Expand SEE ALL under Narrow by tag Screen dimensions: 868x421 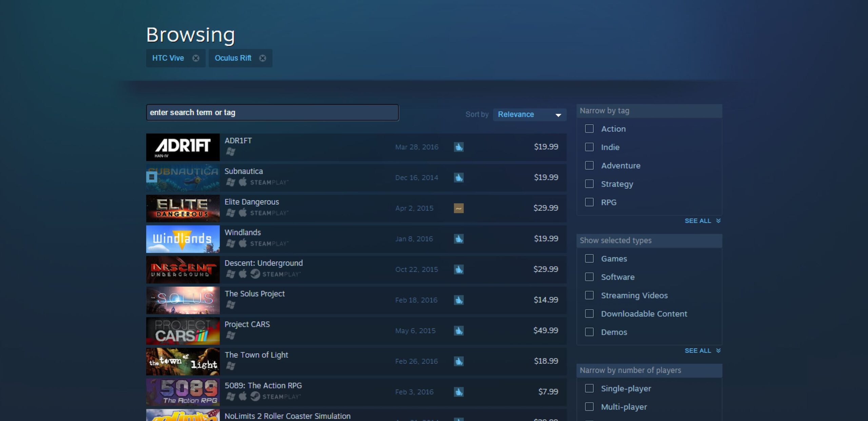coord(703,221)
